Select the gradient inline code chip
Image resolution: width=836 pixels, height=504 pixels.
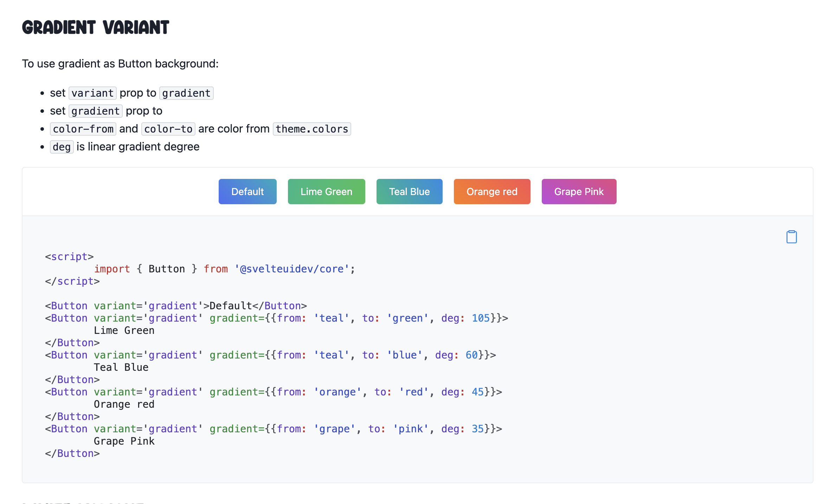(95, 111)
